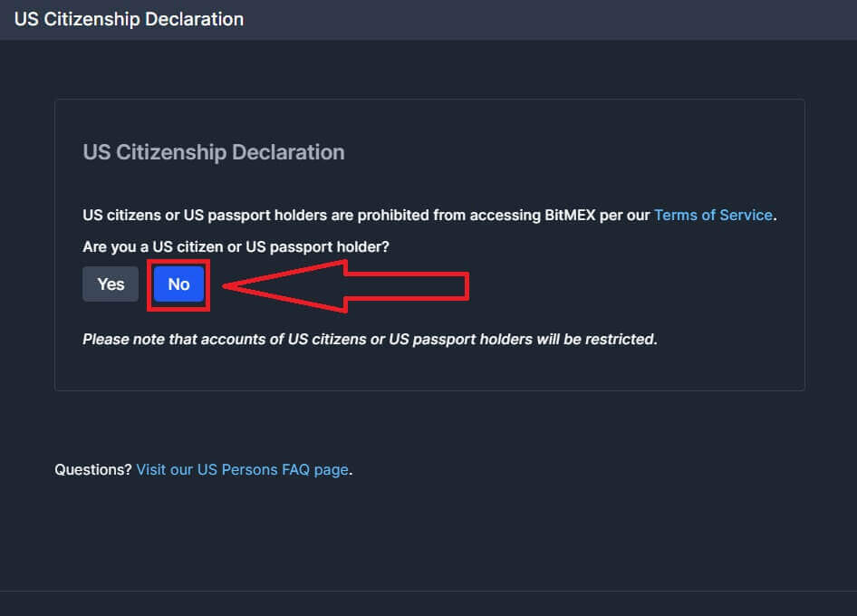Screen dimensions: 857x616
Task: Click the italic note about restricted accounts
Action: (369, 340)
